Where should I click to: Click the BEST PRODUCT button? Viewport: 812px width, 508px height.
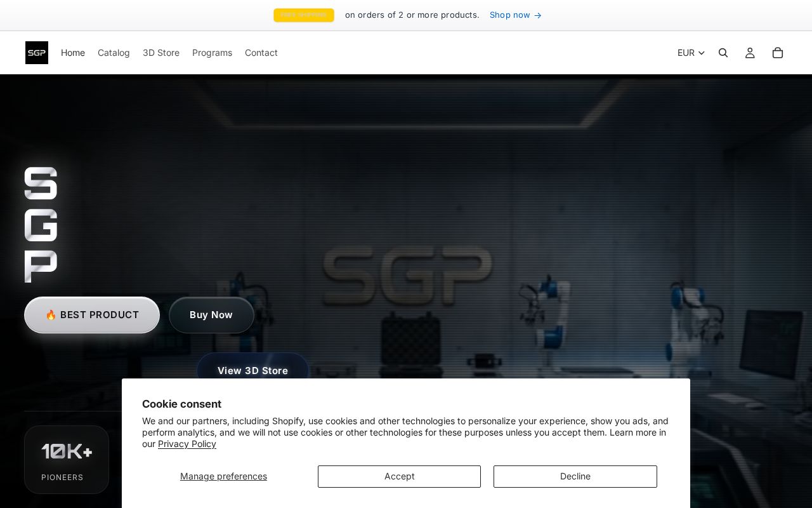click(x=92, y=315)
